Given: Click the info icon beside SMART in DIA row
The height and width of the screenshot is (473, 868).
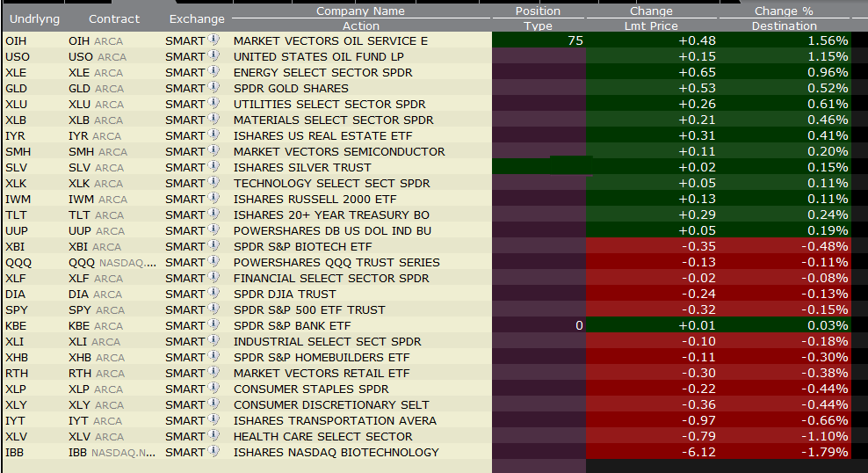Looking at the screenshot, I should [x=213, y=294].
